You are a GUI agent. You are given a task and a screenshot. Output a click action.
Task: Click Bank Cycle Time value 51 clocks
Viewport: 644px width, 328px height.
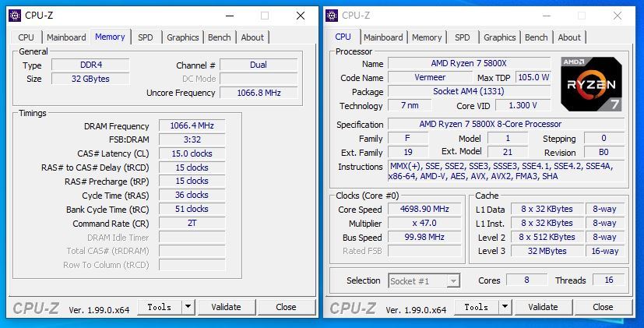pyautogui.click(x=192, y=210)
